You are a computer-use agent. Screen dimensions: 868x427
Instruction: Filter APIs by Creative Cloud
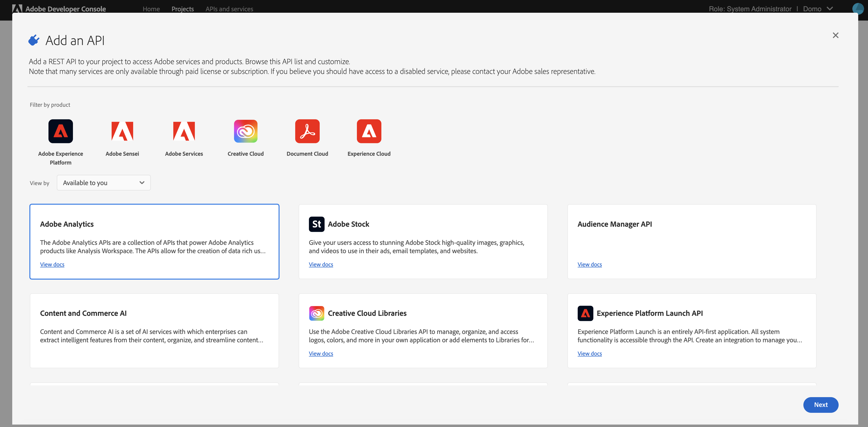tap(246, 131)
